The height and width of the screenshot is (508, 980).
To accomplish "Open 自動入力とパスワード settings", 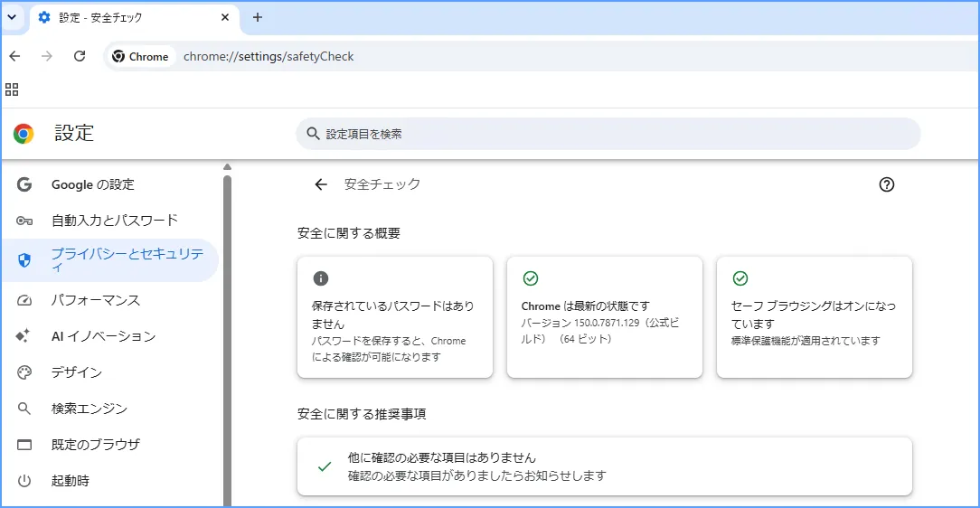I will click(110, 221).
